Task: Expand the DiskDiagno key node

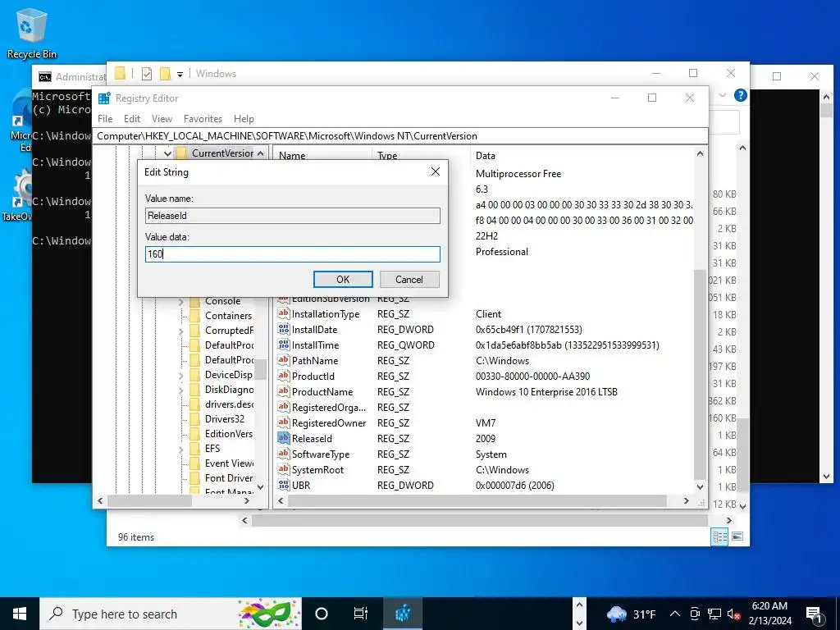Action: (181, 390)
